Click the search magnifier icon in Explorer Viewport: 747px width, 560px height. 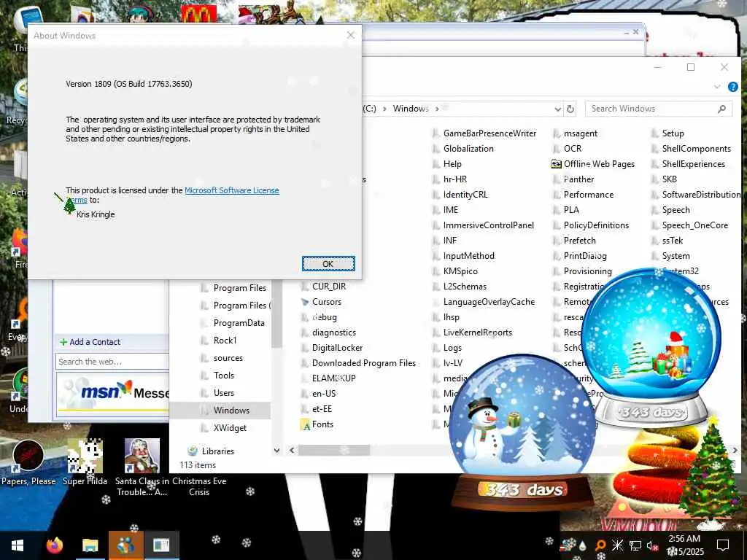pyautogui.click(x=721, y=109)
